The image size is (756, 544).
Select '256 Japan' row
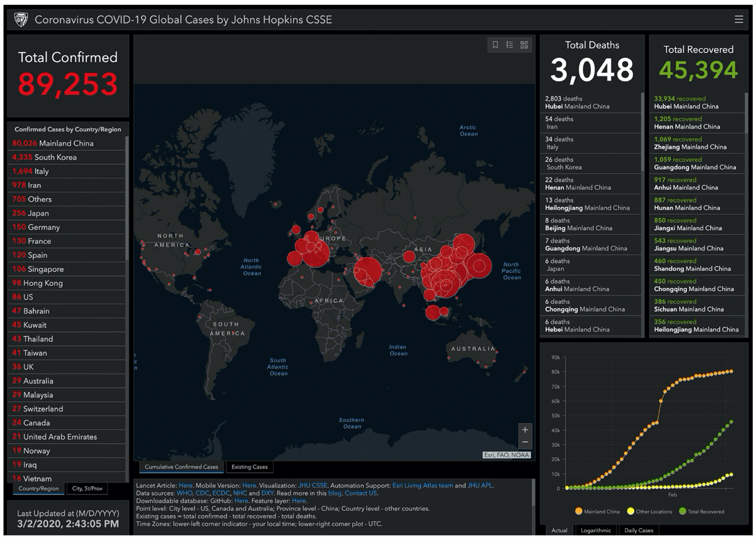pos(66,213)
